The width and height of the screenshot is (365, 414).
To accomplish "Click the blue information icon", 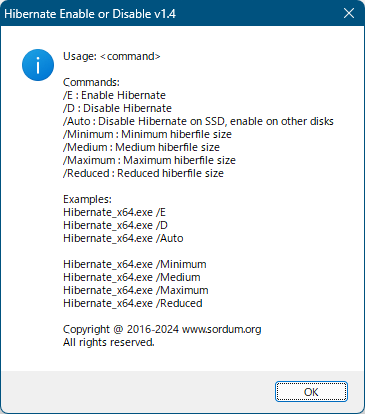I will click(38, 65).
